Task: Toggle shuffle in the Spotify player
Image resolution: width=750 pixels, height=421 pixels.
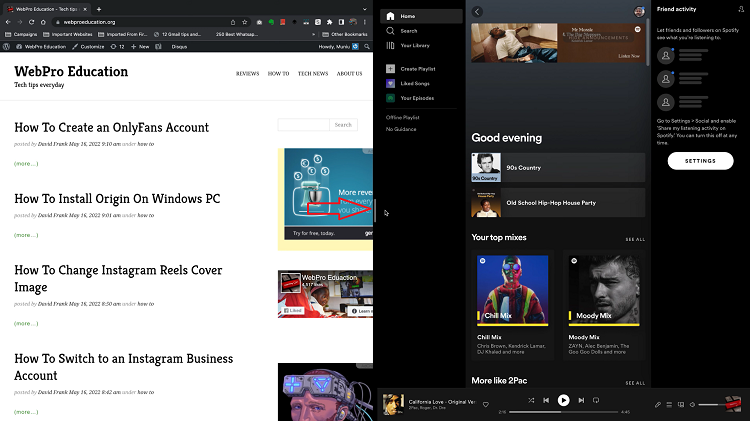Action: coord(531,400)
